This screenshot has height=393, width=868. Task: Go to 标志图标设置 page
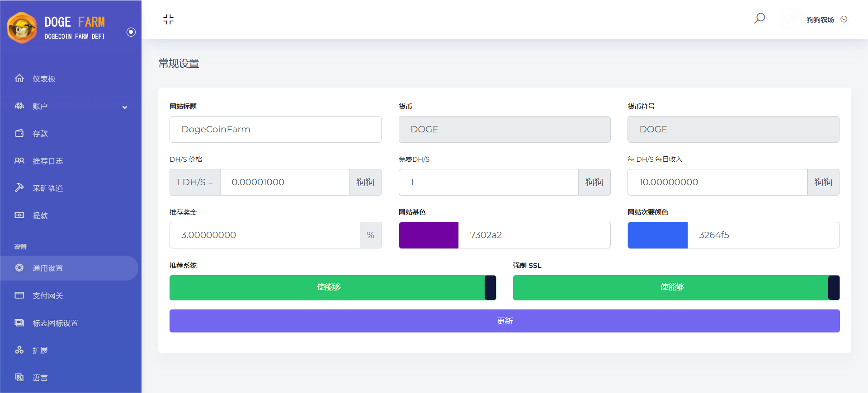point(55,323)
